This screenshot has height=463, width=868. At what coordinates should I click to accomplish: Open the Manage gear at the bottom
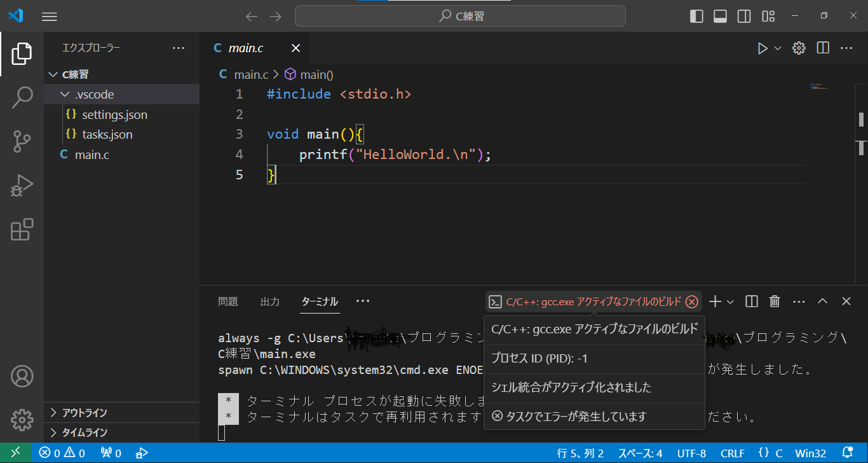pos(22,420)
